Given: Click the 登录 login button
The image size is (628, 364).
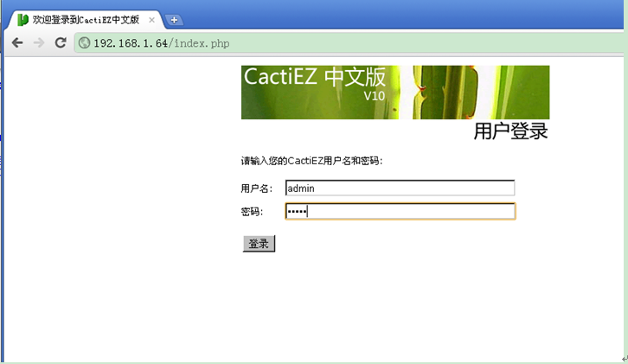Looking at the screenshot, I should coord(259,244).
